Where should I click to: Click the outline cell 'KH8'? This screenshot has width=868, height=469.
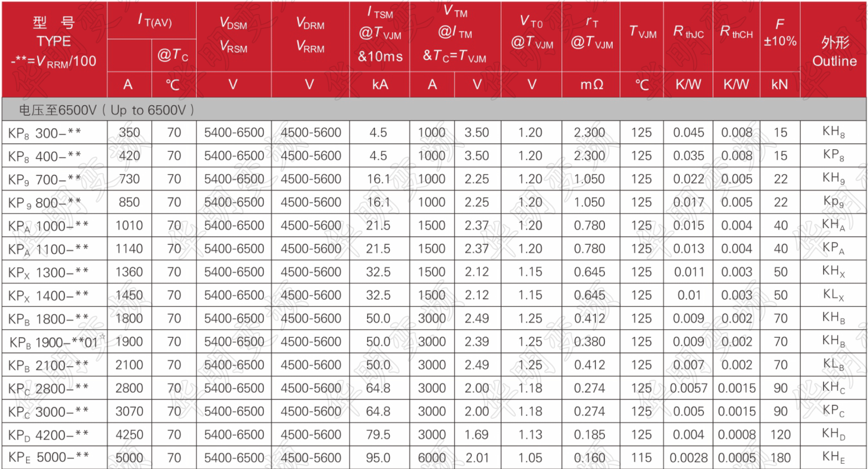click(x=834, y=132)
